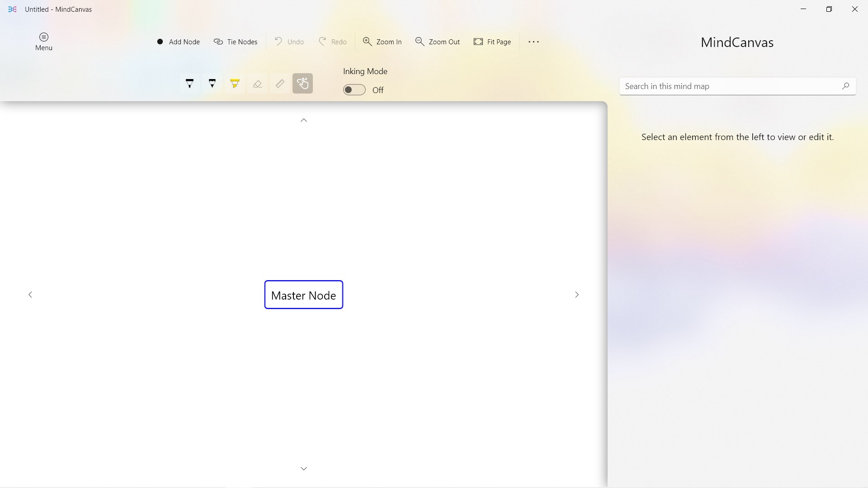The image size is (868, 488).
Task: Select the ballpoint pen ink tool
Action: point(189,84)
